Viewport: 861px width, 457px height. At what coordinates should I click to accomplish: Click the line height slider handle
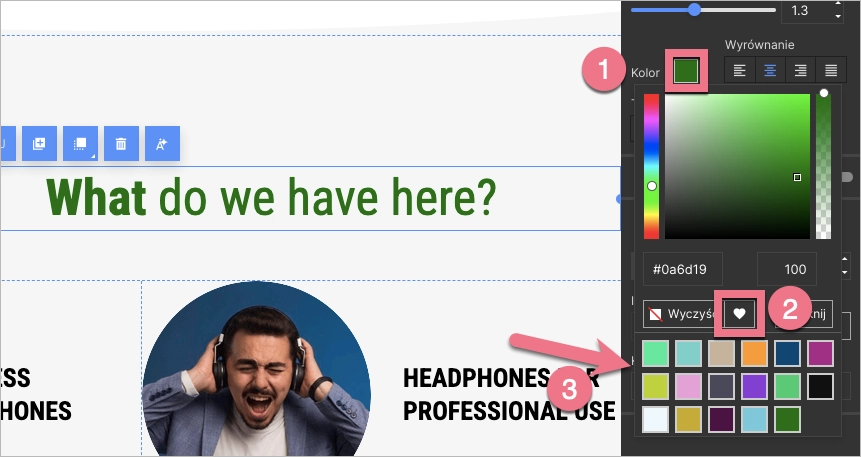(x=694, y=10)
